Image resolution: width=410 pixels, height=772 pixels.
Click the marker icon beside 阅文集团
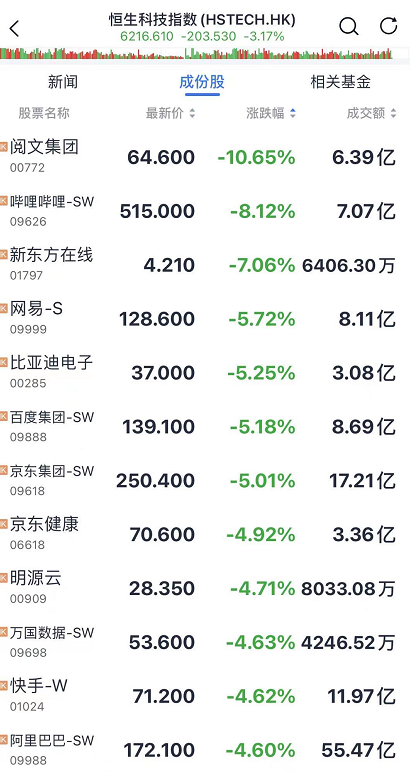click(4, 146)
